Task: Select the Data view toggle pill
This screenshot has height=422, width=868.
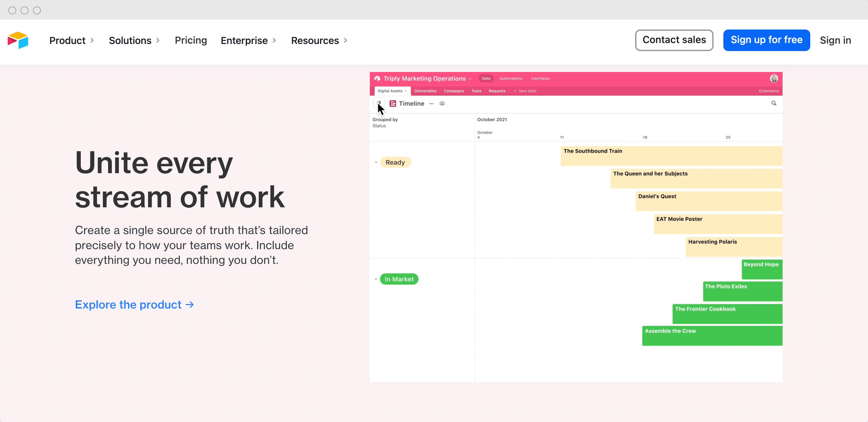Action: [x=486, y=78]
